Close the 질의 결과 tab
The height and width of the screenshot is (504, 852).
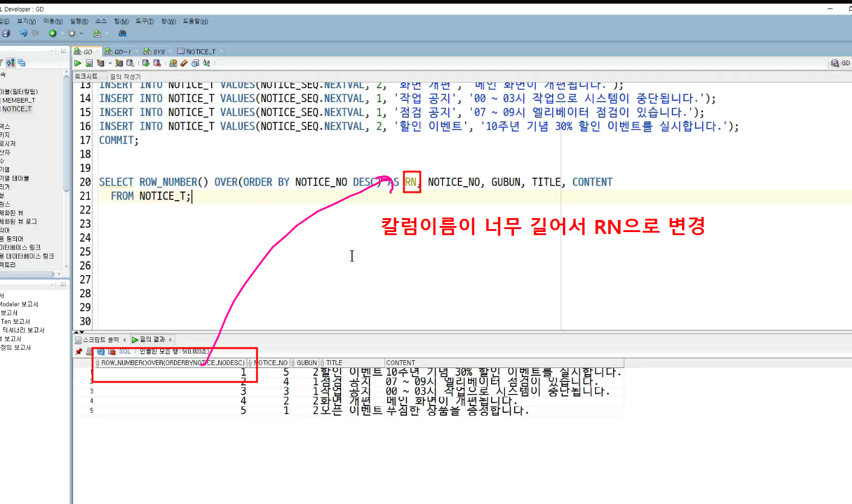(171, 340)
